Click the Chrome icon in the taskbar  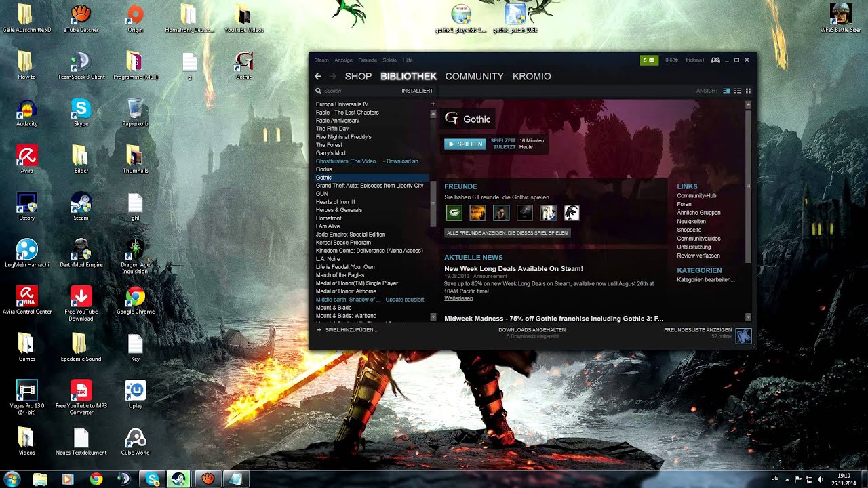[96, 479]
